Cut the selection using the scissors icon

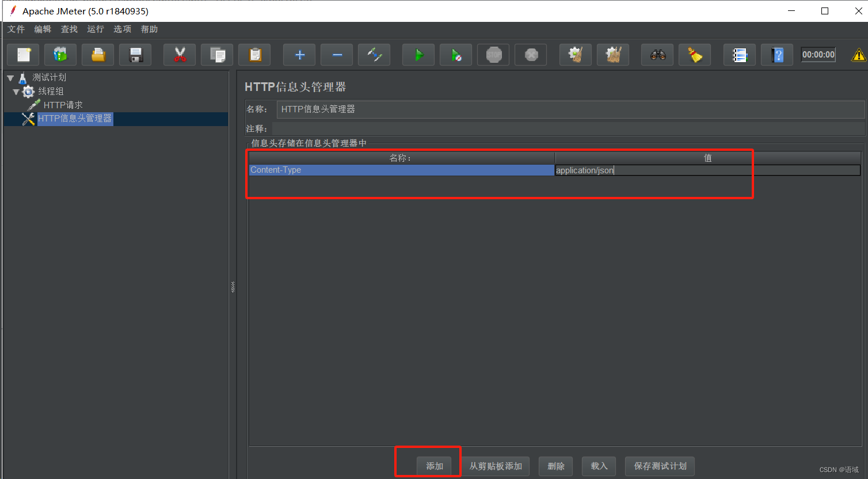tap(180, 55)
